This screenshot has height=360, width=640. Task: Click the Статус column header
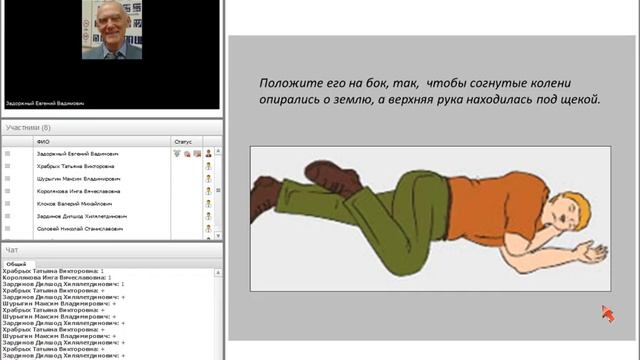(187, 142)
